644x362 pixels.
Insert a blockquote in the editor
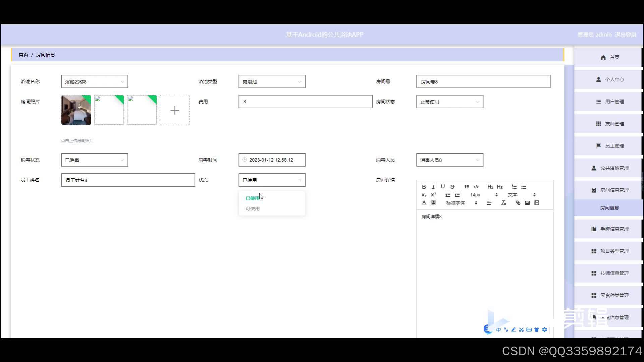click(x=467, y=187)
